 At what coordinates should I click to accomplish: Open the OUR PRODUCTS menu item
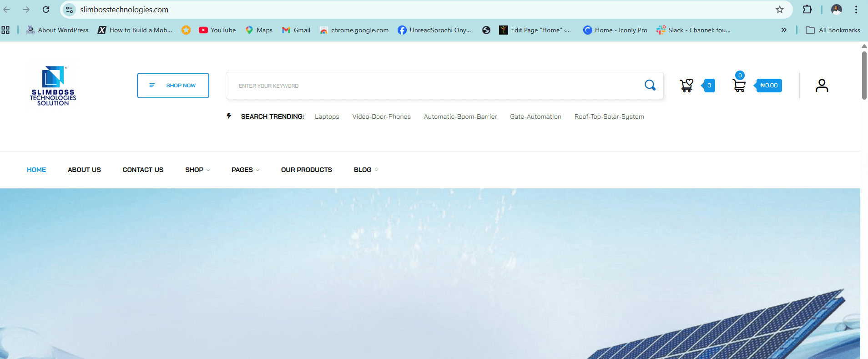(x=307, y=170)
